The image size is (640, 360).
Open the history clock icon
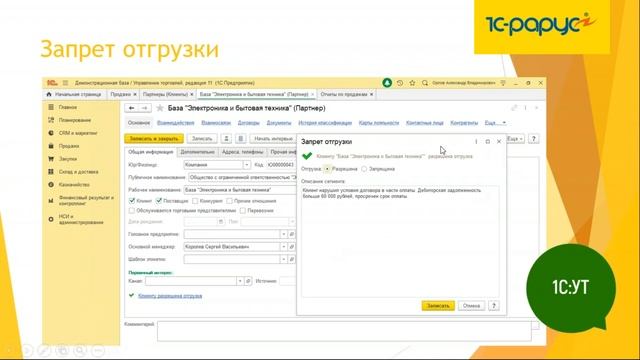tap(400, 83)
